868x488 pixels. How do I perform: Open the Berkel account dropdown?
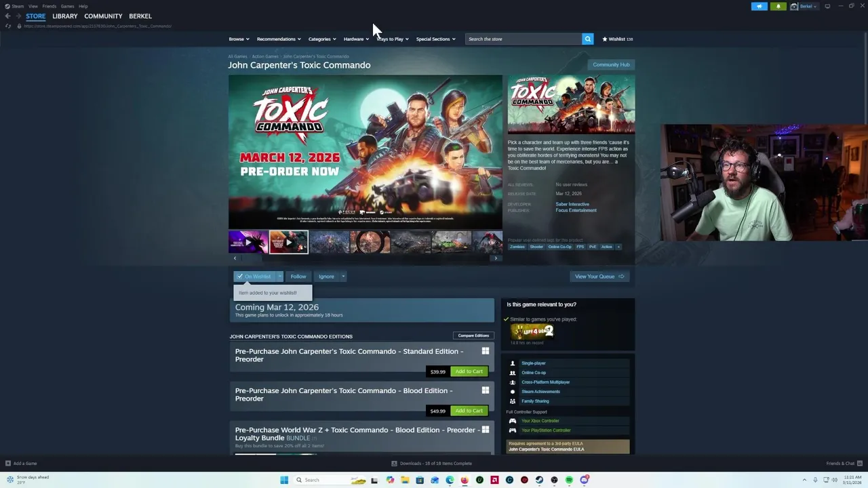point(808,6)
